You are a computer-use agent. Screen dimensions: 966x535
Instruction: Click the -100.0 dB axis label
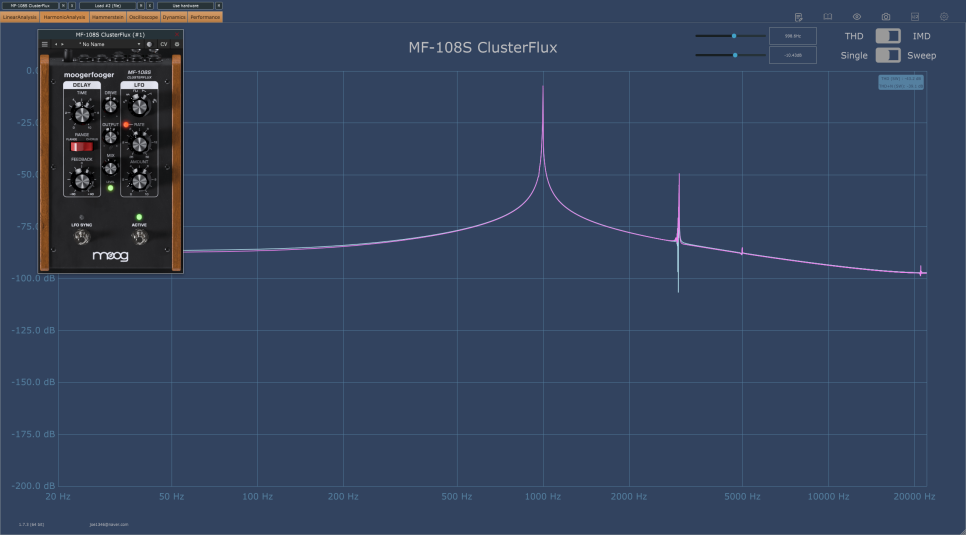[33, 278]
